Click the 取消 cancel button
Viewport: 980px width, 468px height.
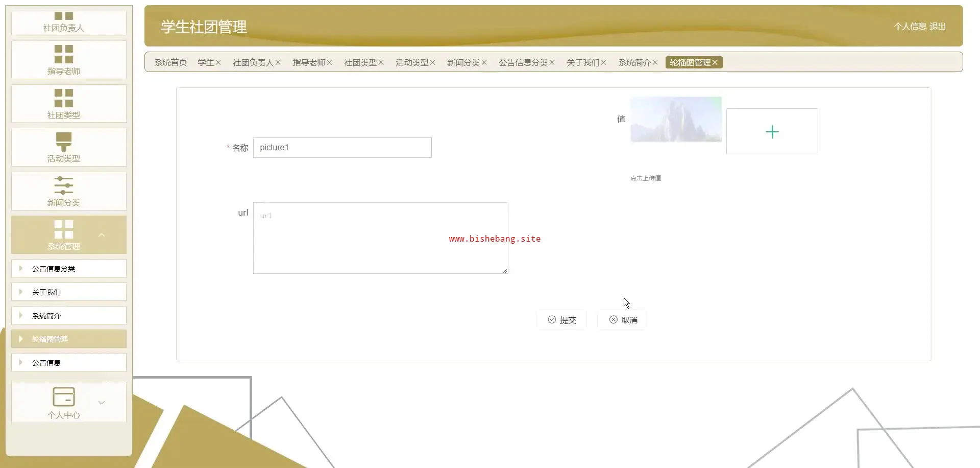[623, 320]
